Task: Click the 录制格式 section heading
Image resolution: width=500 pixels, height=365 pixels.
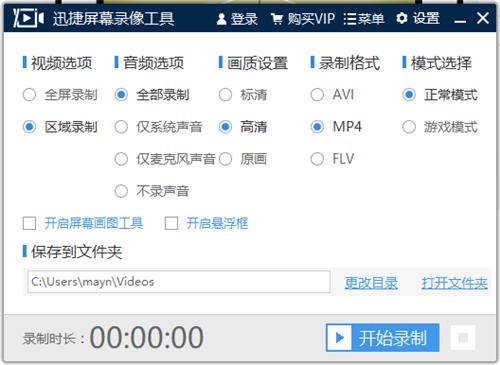Action: pyautogui.click(x=349, y=63)
